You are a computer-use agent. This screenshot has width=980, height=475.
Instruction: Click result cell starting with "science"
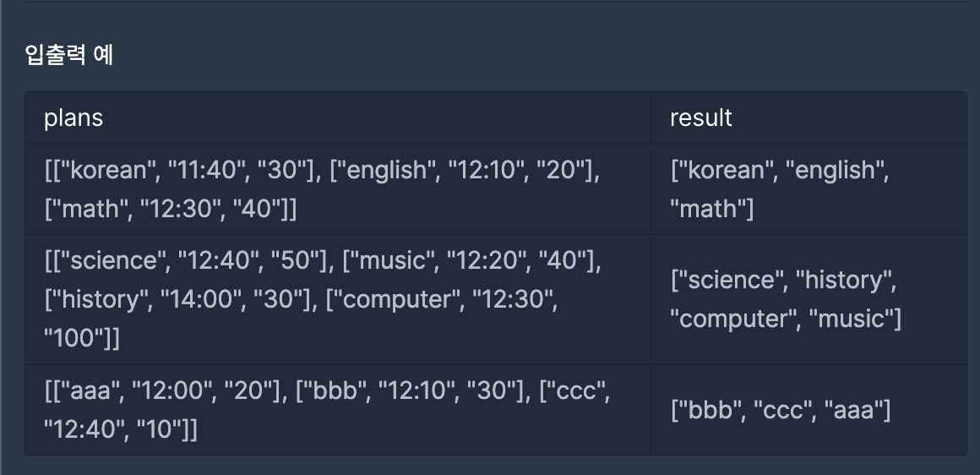click(808, 299)
